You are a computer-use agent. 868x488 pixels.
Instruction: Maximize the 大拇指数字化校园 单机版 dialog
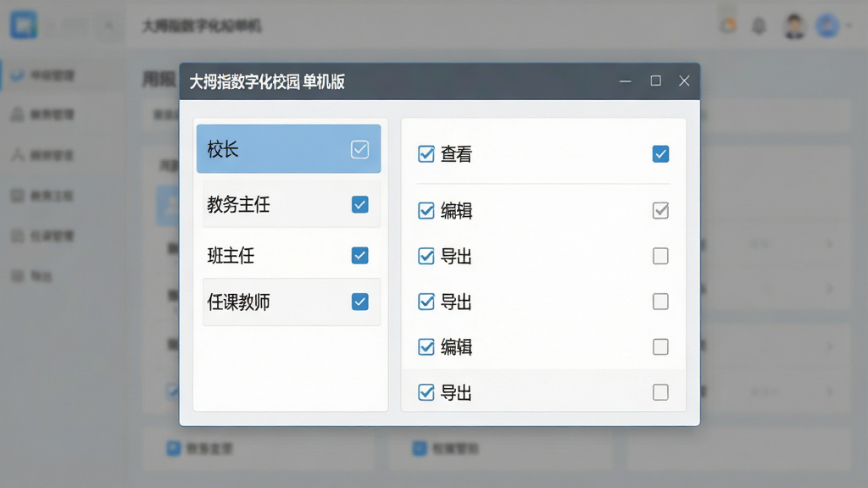[655, 80]
